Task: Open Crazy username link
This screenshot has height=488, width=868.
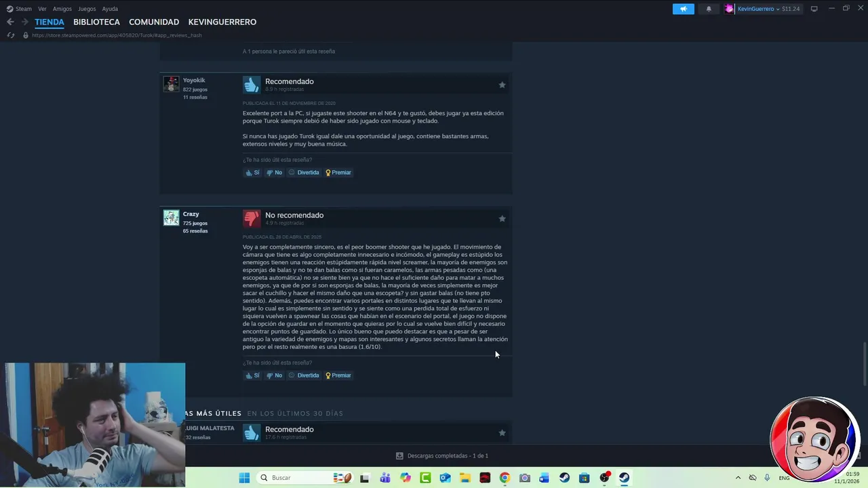Action: (x=191, y=214)
